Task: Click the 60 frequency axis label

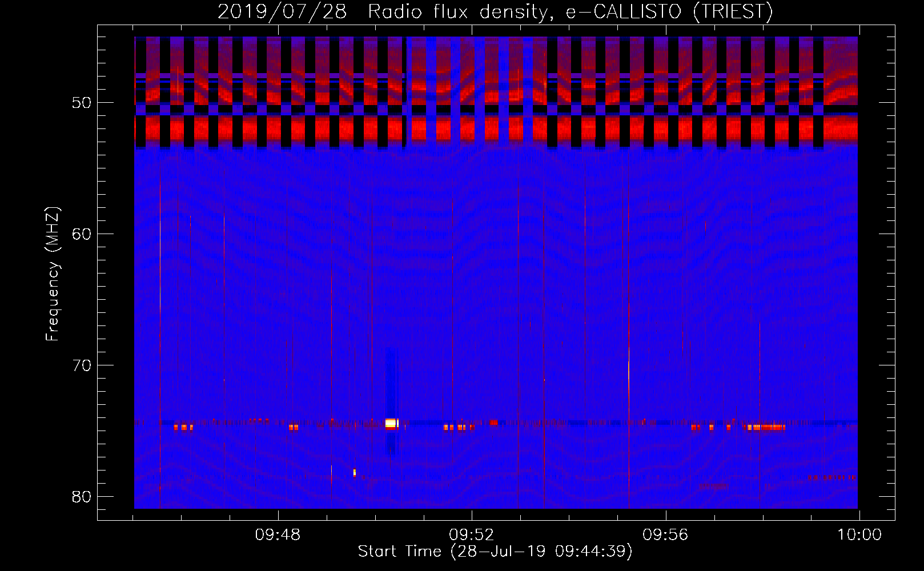Action: click(x=82, y=234)
